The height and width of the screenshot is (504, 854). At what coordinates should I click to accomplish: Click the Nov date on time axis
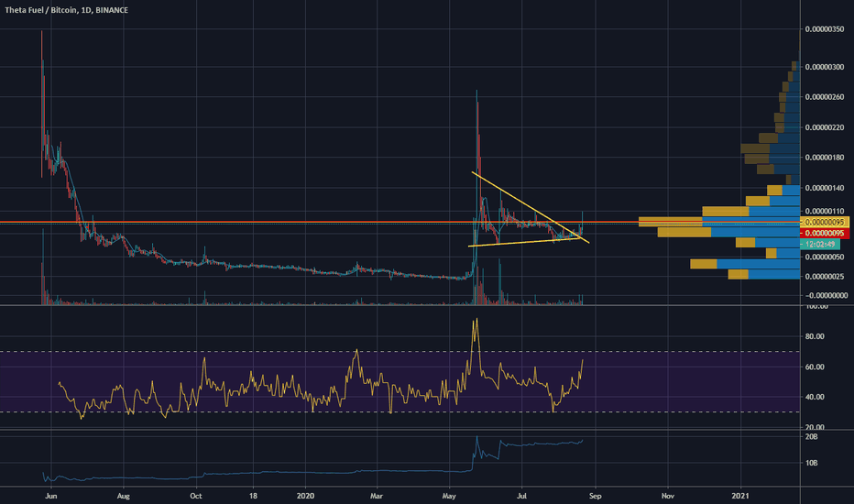pos(668,496)
